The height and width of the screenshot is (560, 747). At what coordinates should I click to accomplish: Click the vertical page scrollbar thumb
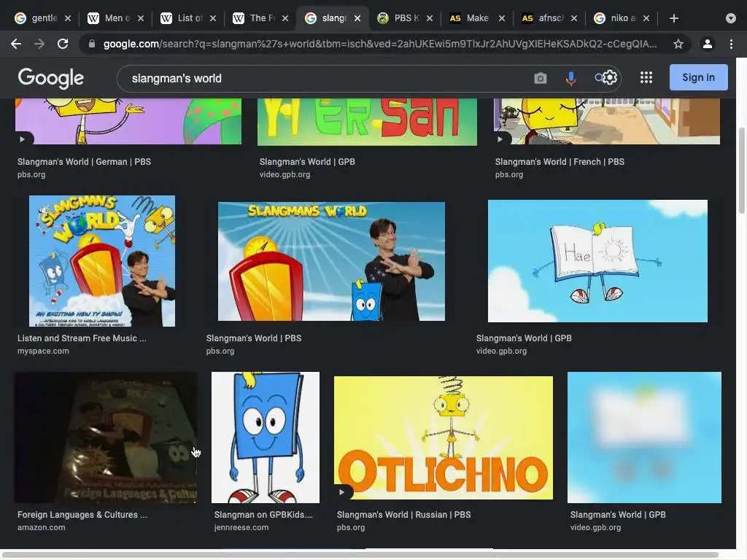click(741, 171)
